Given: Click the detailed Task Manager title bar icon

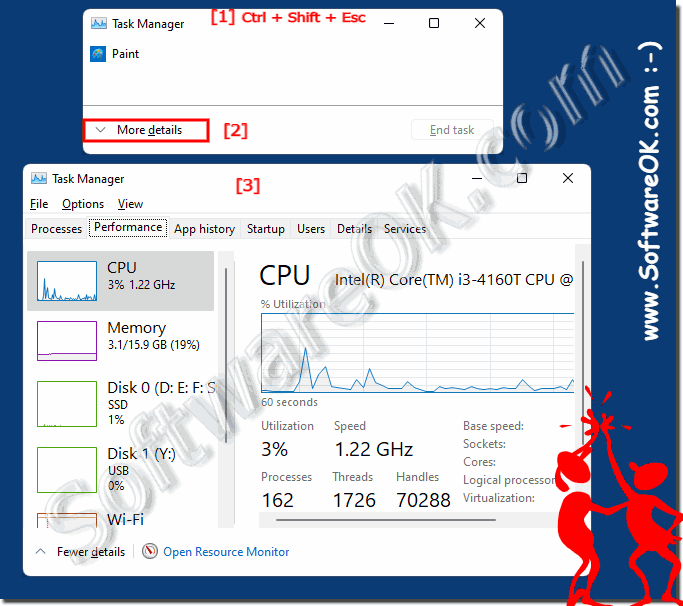Looking at the screenshot, I should 39,179.
